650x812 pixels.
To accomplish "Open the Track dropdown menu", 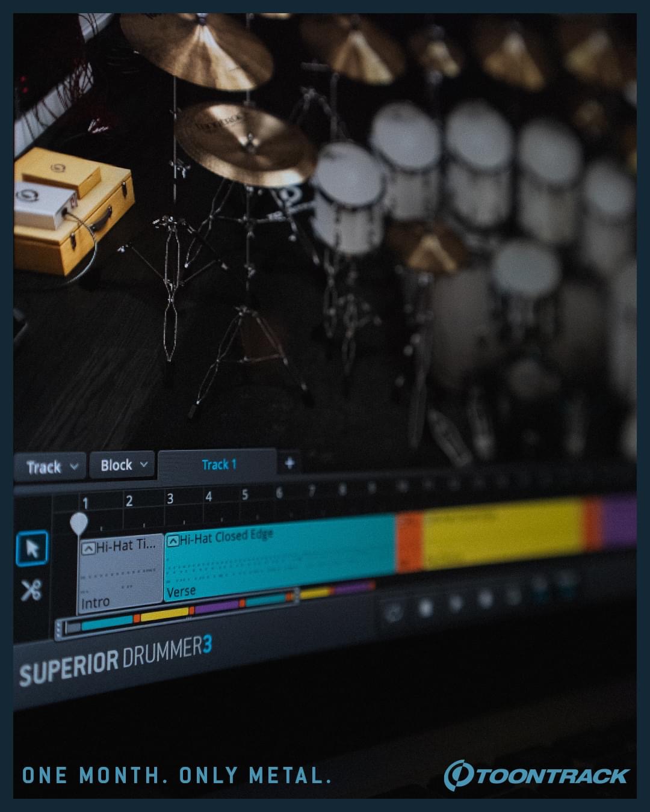I will (x=51, y=467).
